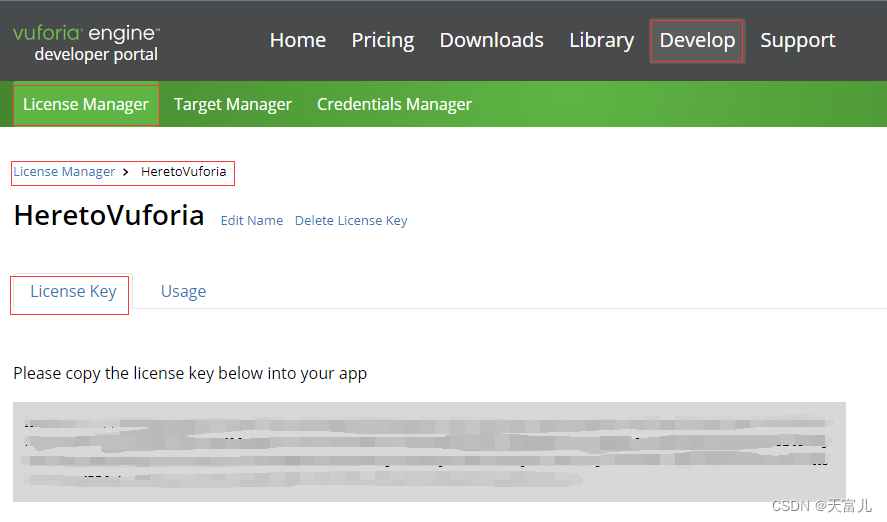Open the Credentials Manager tab
The width and height of the screenshot is (887, 522).
tap(394, 105)
